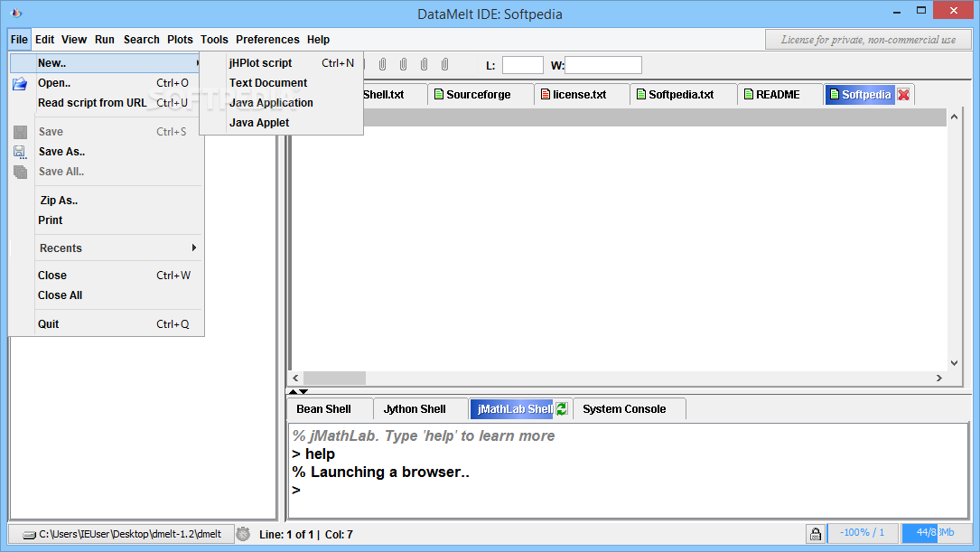Screen dimensions: 980x552
Task: Switch to the Shell.txt tab
Action: pos(393,94)
